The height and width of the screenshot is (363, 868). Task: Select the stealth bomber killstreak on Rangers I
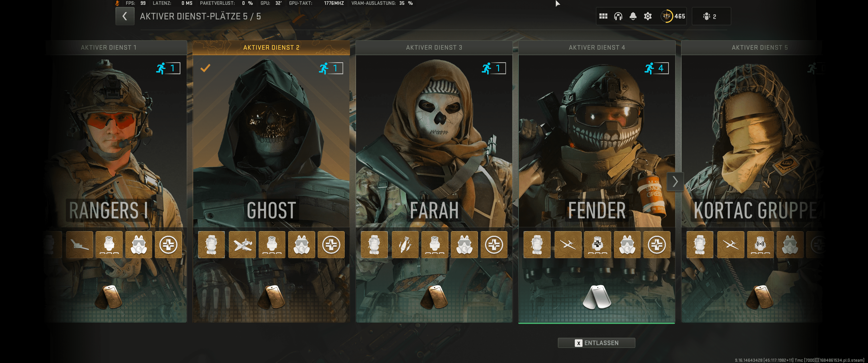[x=79, y=245]
